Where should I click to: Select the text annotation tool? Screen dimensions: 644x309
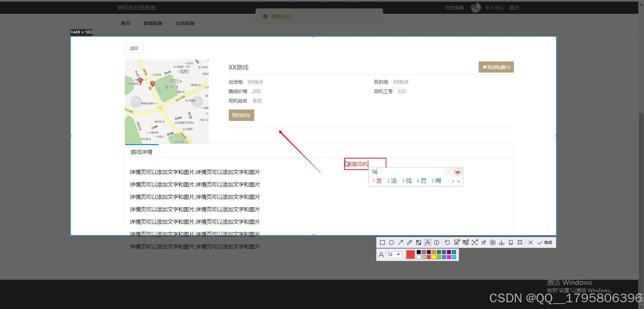[x=428, y=242]
